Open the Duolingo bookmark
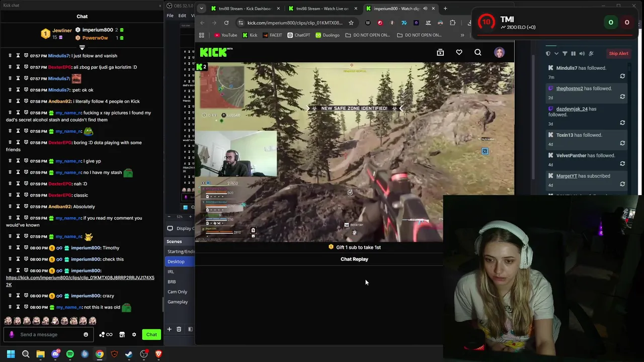Screen dimensions: 644x362 [x=327, y=35]
